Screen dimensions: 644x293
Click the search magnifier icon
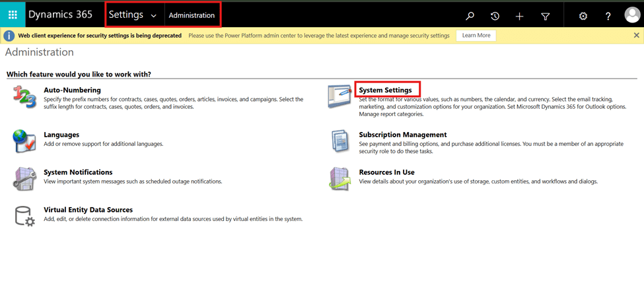click(470, 16)
